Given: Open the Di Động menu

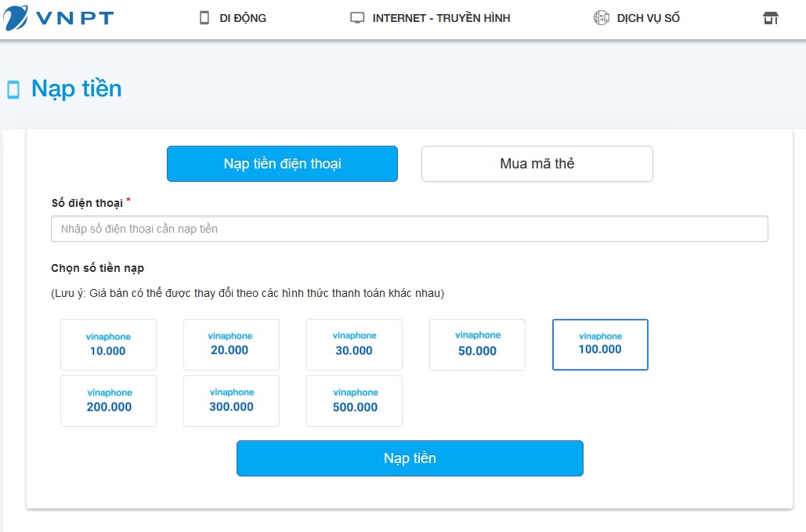Looking at the screenshot, I should click(x=244, y=18).
